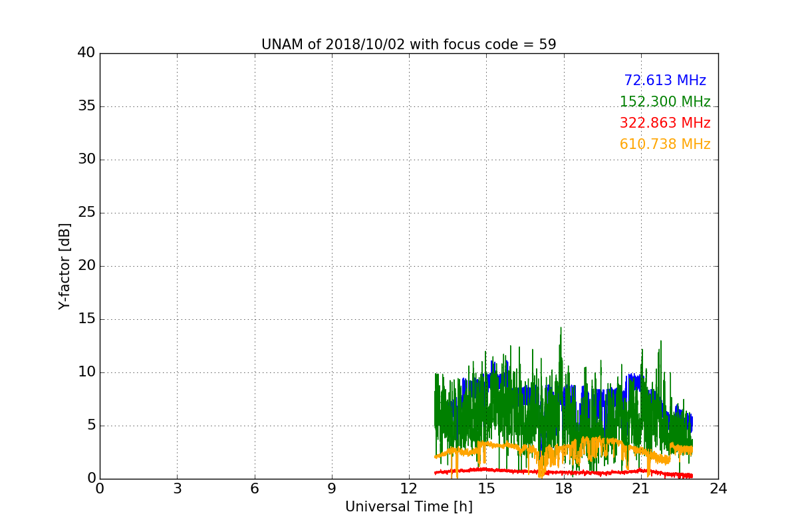
Task: Select the 152.300 MHz legend label
Action: pos(665,102)
